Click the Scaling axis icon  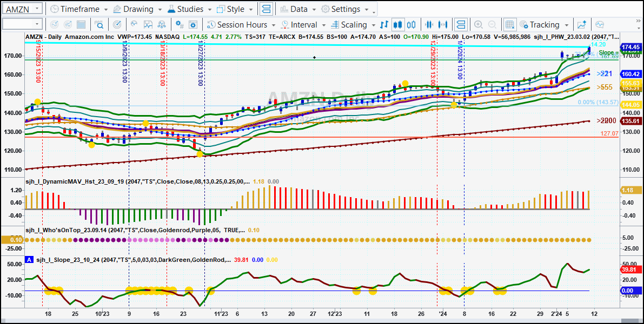click(x=335, y=25)
